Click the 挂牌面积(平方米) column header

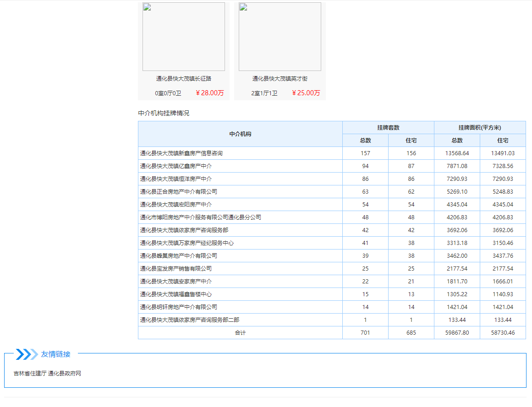pyautogui.click(x=480, y=128)
